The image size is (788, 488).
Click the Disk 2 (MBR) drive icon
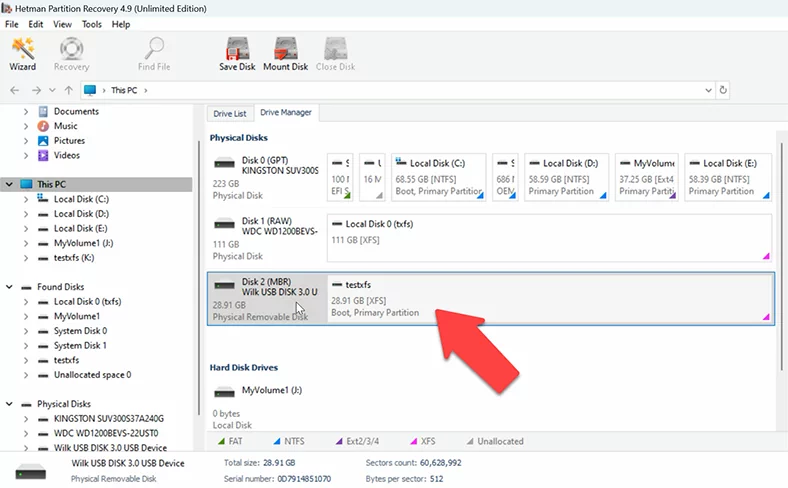point(224,285)
